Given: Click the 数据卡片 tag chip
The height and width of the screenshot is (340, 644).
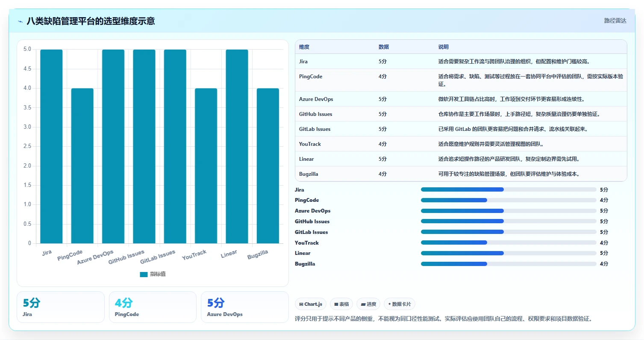Looking at the screenshot, I should [x=399, y=304].
